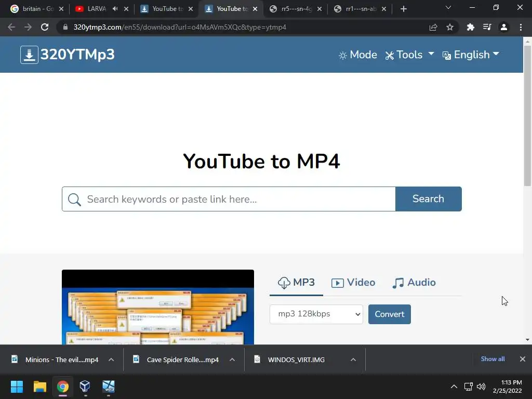Switch to the MP3 tab
The image size is (532, 399).
coord(296,283)
